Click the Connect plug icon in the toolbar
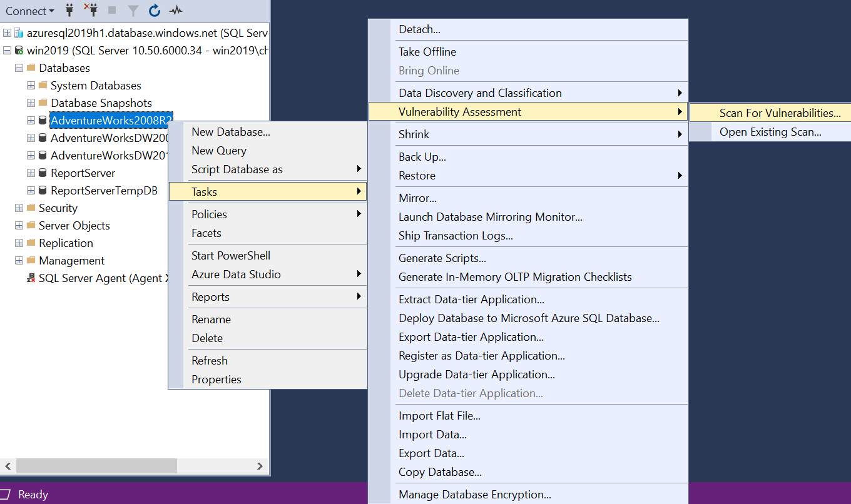851x504 pixels. click(x=69, y=11)
